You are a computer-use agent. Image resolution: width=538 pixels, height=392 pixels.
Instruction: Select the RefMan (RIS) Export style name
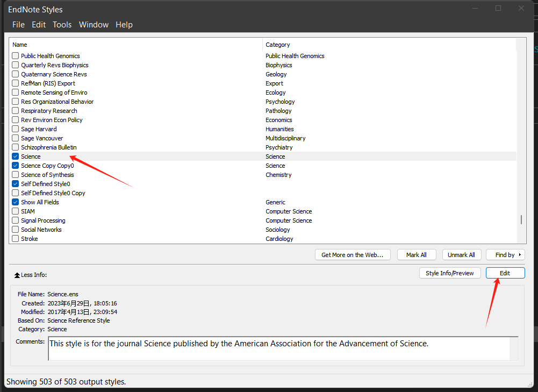(x=48, y=83)
